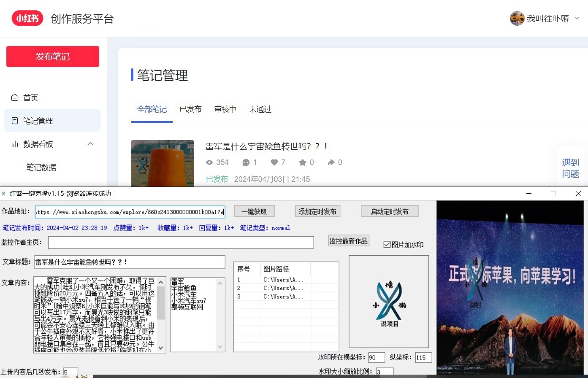Click the 启动定时发布 button
The width and height of the screenshot is (588, 378).
coord(390,211)
